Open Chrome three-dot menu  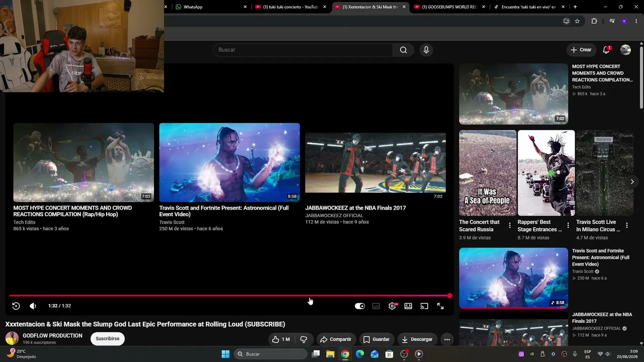tap(636, 21)
